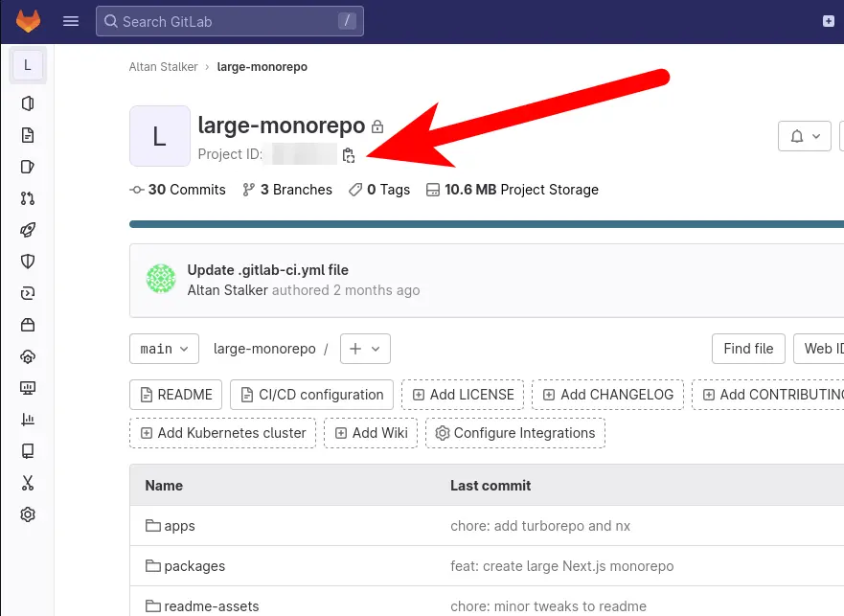Open Security & Compliance shield icon
This screenshot has width=844, height=616.
click(27, 261)
